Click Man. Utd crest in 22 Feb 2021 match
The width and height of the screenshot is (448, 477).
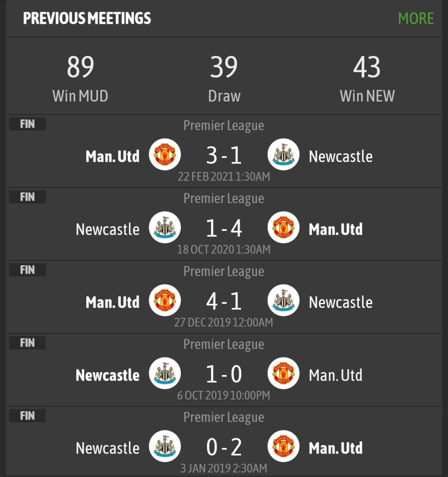coord(165,155)
